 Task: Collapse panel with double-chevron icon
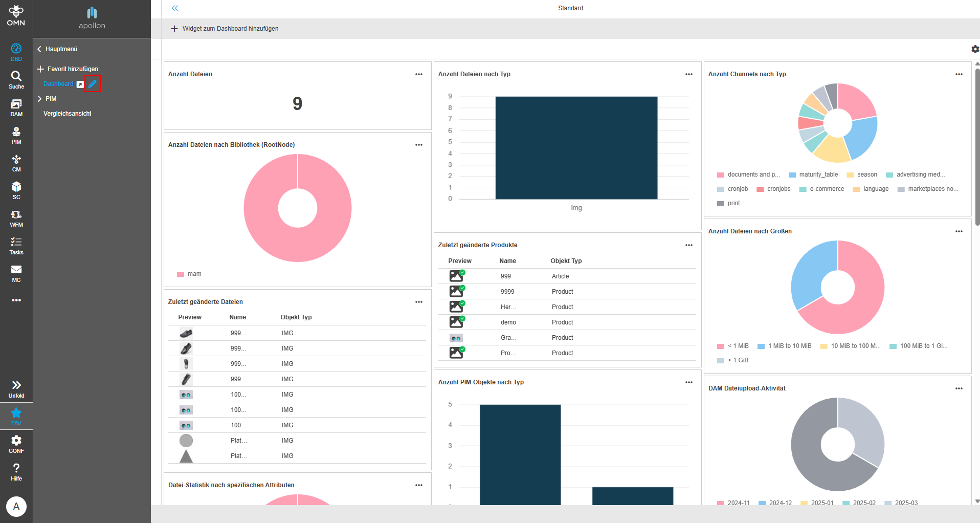pyautogui.click(x=175, y=8)
